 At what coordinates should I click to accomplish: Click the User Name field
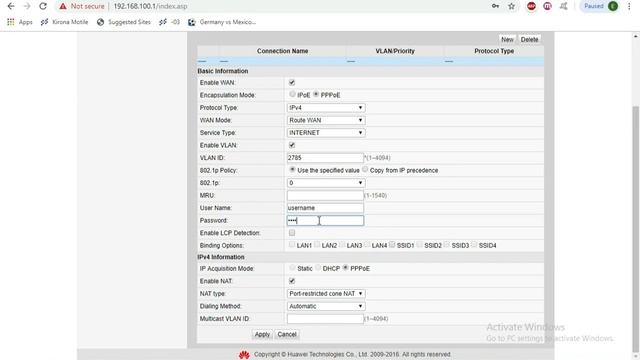(325, 208)
